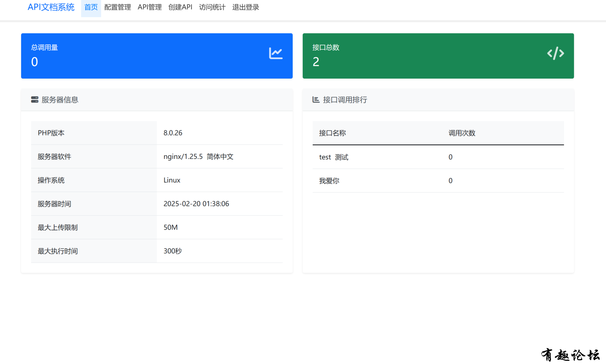Click the 50M upload limit value
Image resolution: width=606 pixels, height=364 pixels.
click(170, 227)
